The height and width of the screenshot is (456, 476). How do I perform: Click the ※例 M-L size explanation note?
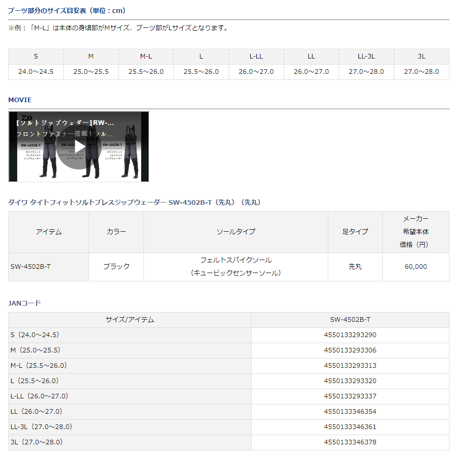(118, 28)
